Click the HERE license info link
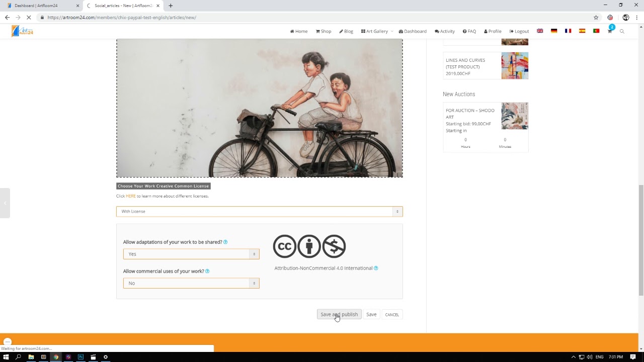 131,196
